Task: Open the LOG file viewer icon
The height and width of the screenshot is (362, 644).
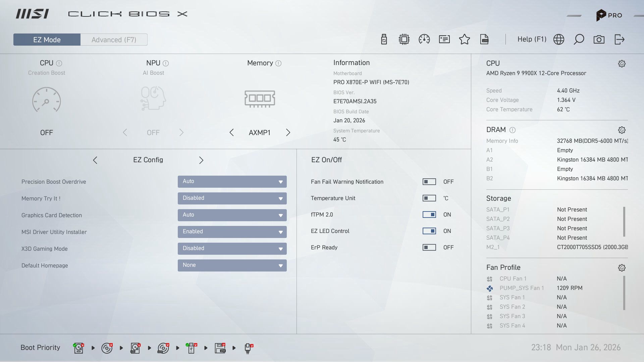Action: 485,39
